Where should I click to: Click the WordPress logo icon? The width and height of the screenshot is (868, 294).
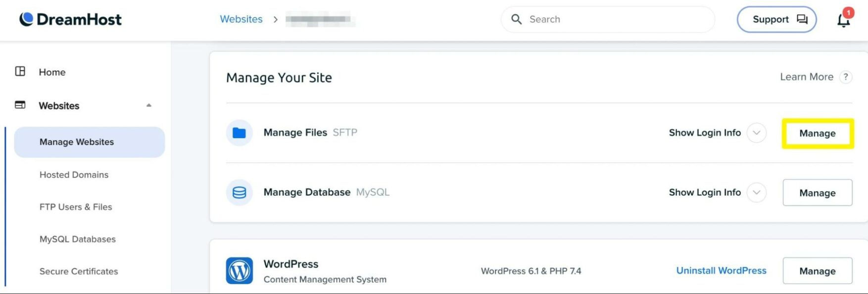pyautogui.click(x=240, y=271)
